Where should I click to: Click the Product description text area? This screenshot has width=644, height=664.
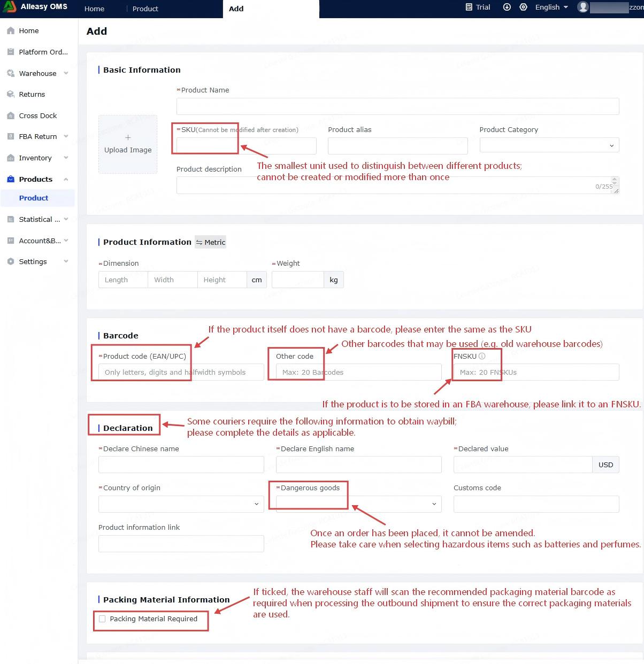coord(398,185)
